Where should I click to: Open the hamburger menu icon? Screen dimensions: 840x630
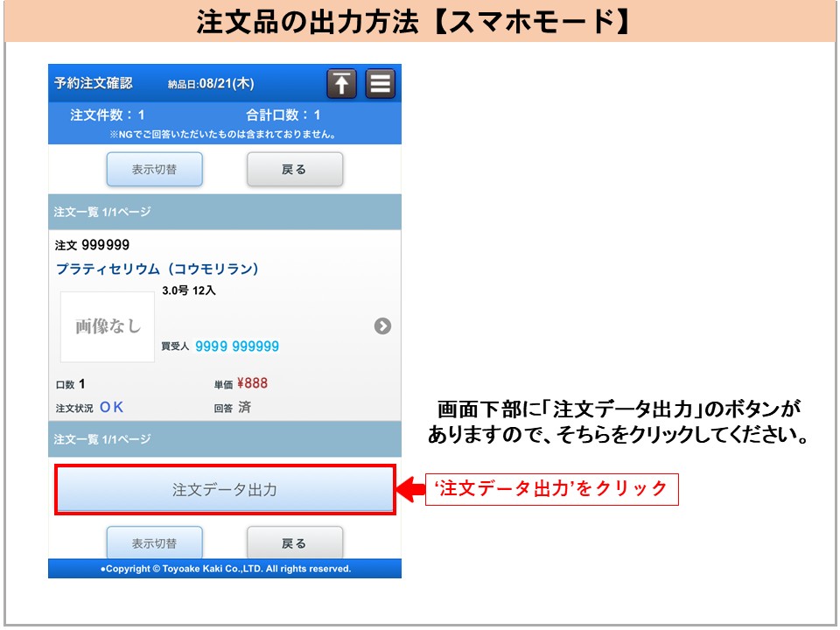tap(381, 84)
